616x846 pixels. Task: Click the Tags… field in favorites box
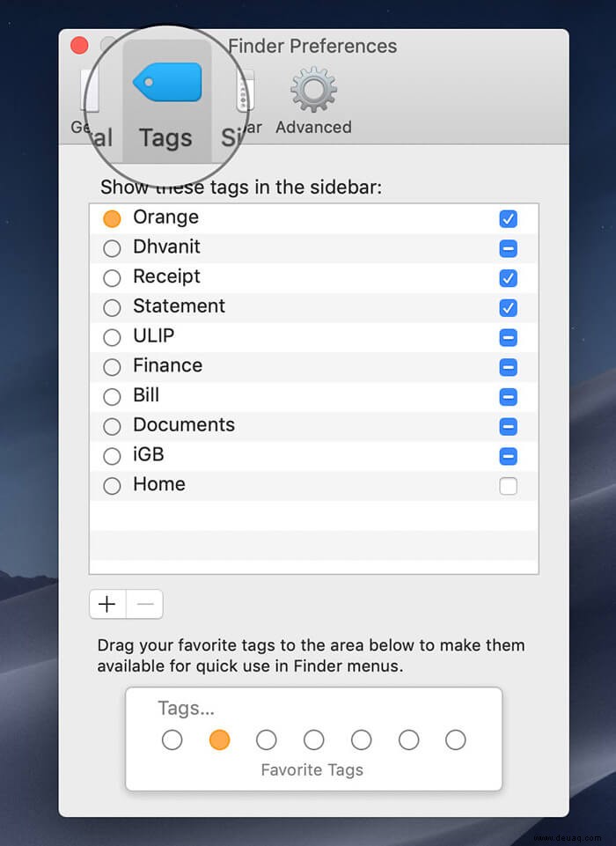click(186, 709)
